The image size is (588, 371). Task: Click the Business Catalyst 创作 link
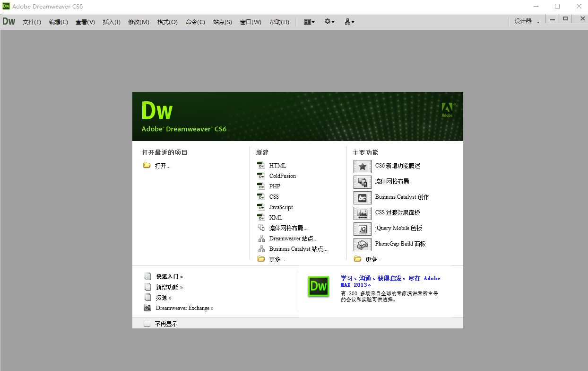click(x=402, y=197)
